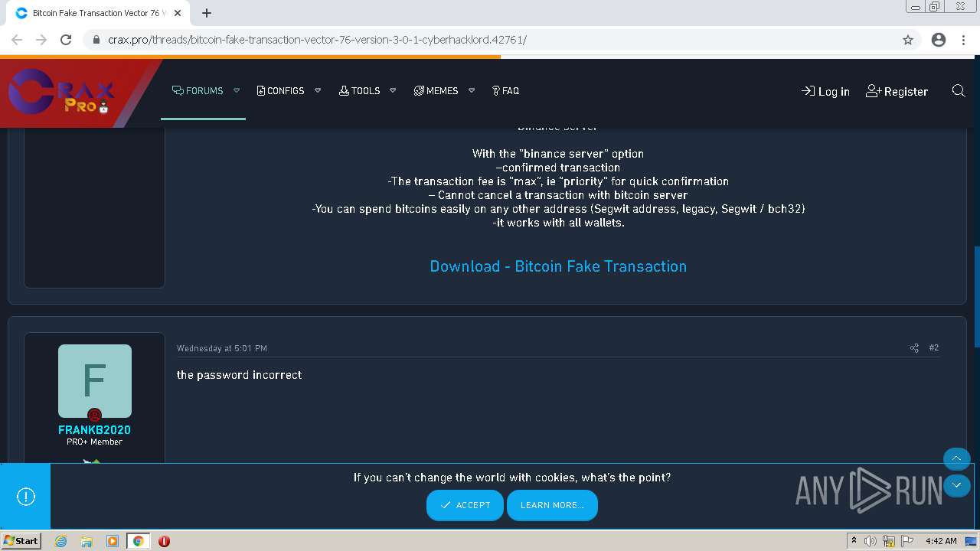
Task: Click the FRANKB2020 status badge icon
Action: tap(94, 416)
